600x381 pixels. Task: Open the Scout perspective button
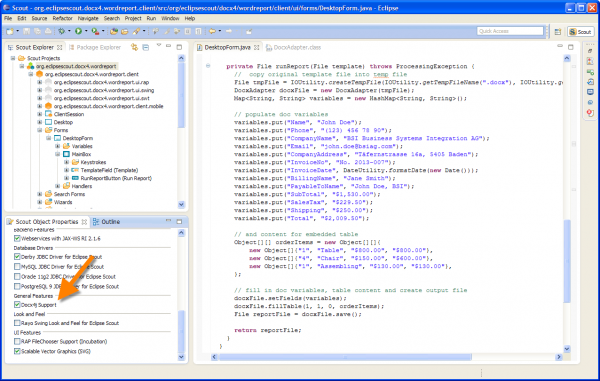(x=580, y=32)
